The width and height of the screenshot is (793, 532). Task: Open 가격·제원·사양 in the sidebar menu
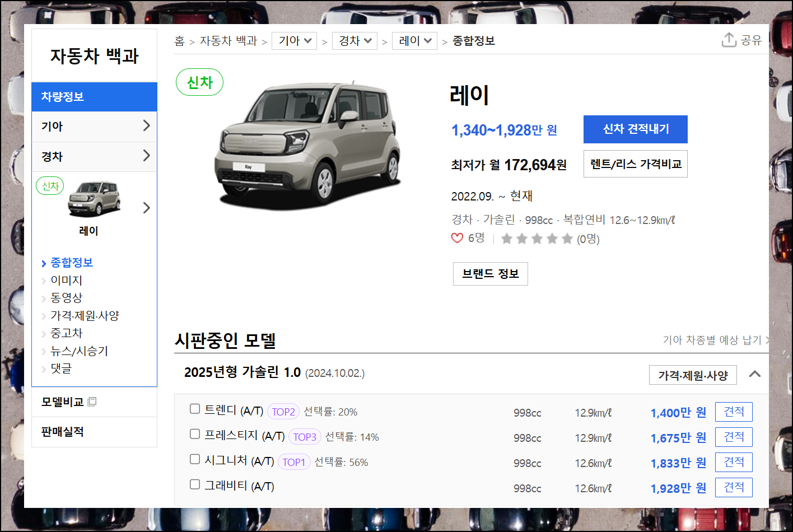pos(85,316)
